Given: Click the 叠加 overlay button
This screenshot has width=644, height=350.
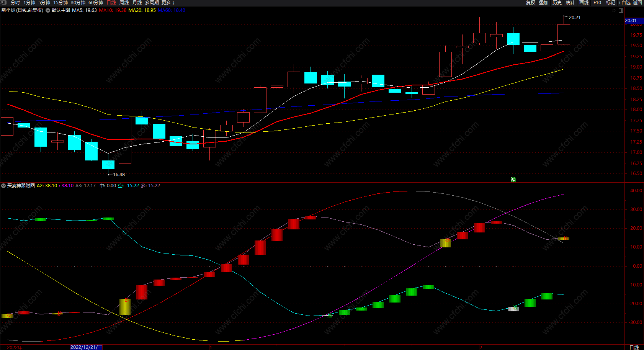Looking at the screenshot, I should pos(544,3).
